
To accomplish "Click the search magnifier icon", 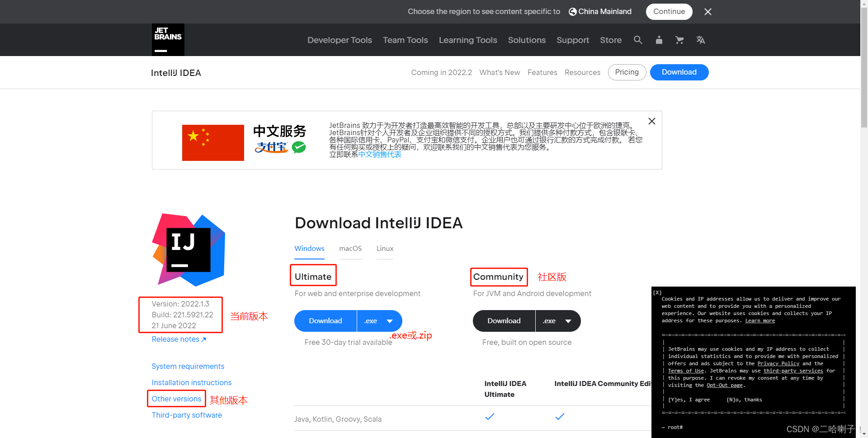I will [x=638, y=40].
